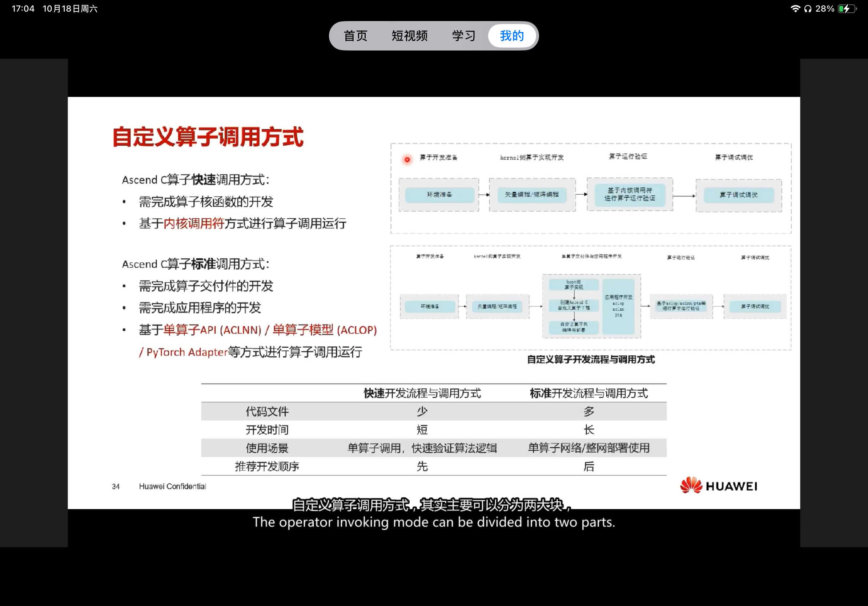
Task: Select the 学习 tab
Action: (x=463, y=36)
